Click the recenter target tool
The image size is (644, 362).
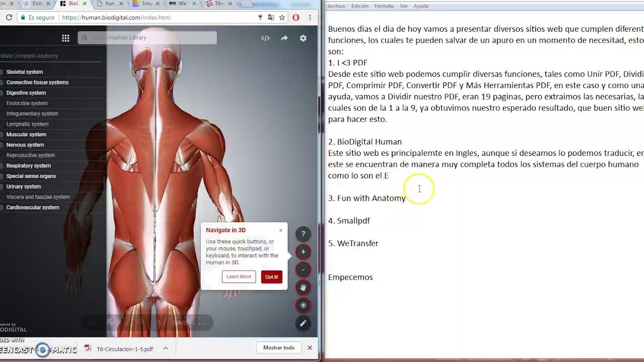pyautogui.click(x=303, y=305)
